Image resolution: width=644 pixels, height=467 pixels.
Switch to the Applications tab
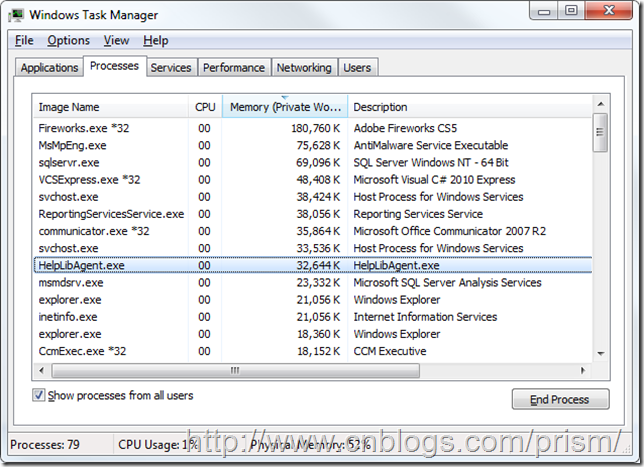49,67
